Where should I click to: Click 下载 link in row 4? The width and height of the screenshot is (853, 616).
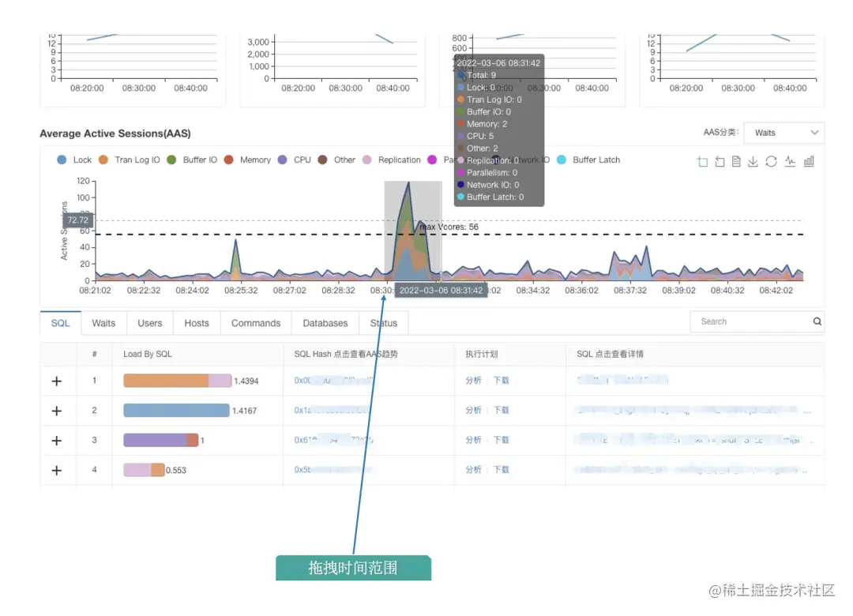501,470
